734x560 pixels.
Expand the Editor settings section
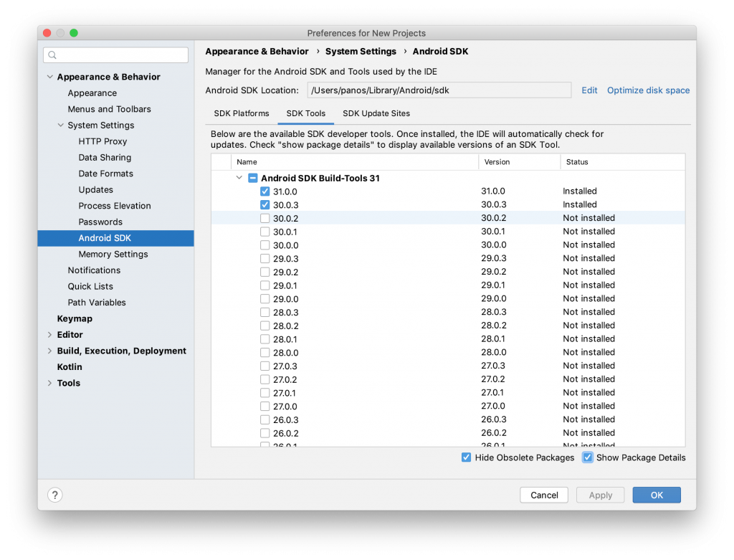click(49, 335)
